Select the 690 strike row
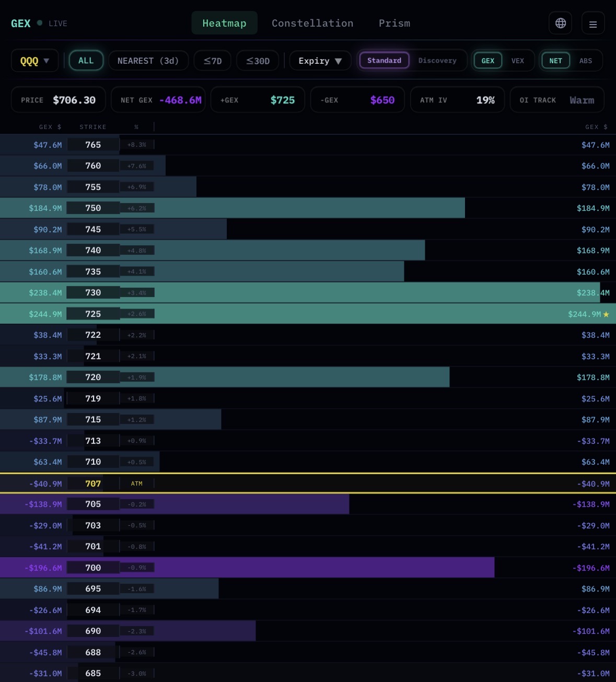This screenshot has height=682, width=616. tap(308, 631)
